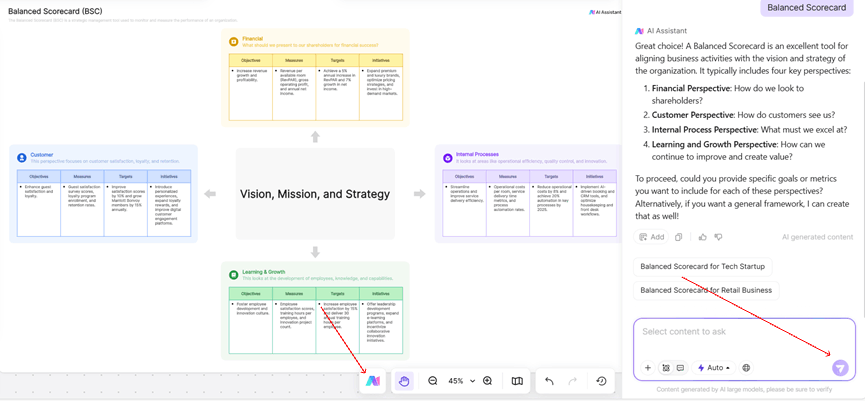Screen dimensions: 865x401
Task: Select the Vision, Mission, and Strategy box
Action: [315, 194]
